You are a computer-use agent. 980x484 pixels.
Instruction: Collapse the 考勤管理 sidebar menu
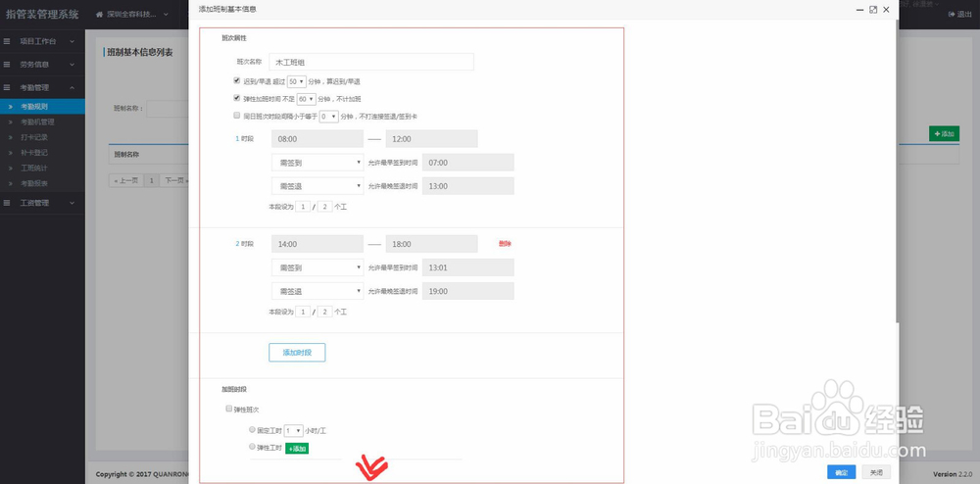(x=42, y=87)
